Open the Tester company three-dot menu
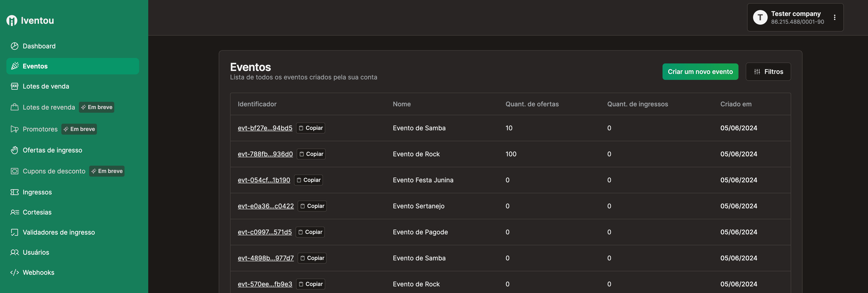The image size is (868, 293). tap(835, 18)
